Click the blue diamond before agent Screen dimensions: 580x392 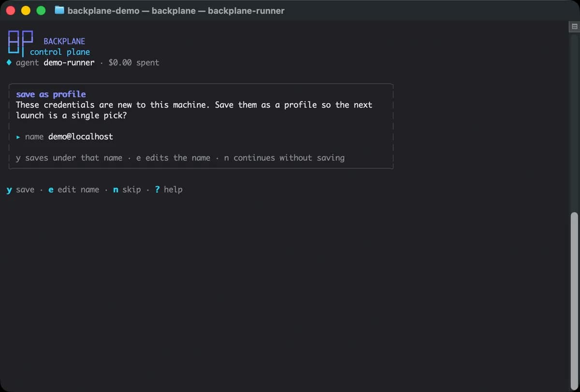9,62
